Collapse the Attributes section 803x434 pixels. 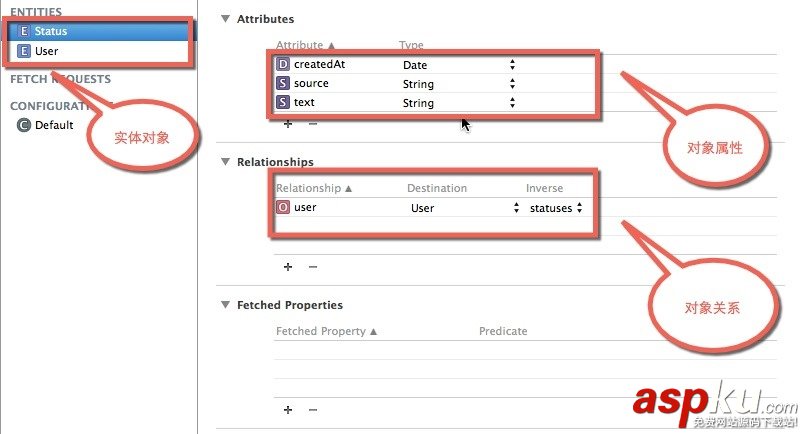click(225, 19)
